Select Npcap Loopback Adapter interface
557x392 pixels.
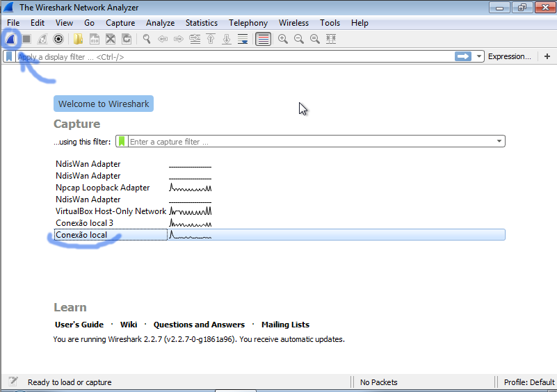click(280, 188)
